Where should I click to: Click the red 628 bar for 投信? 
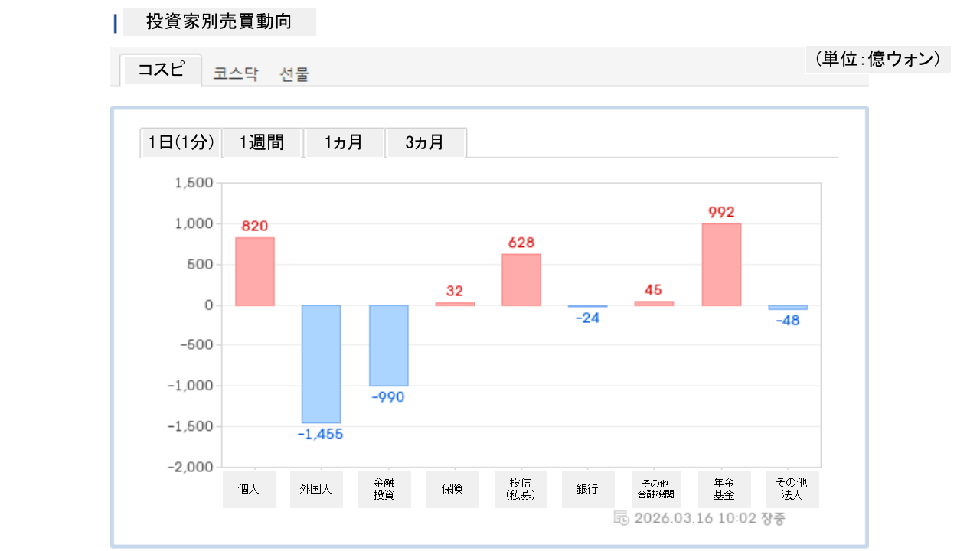tap(521, 279)
